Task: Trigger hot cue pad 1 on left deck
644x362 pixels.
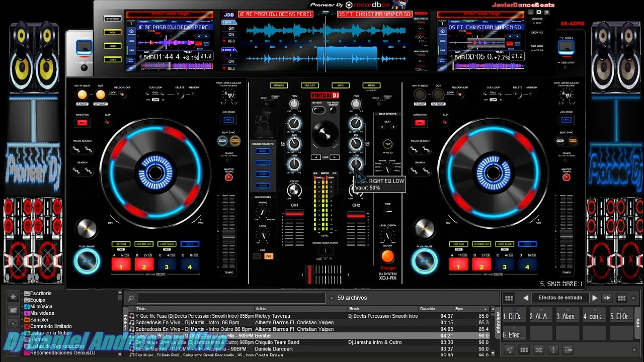Action: pos(121,264)
